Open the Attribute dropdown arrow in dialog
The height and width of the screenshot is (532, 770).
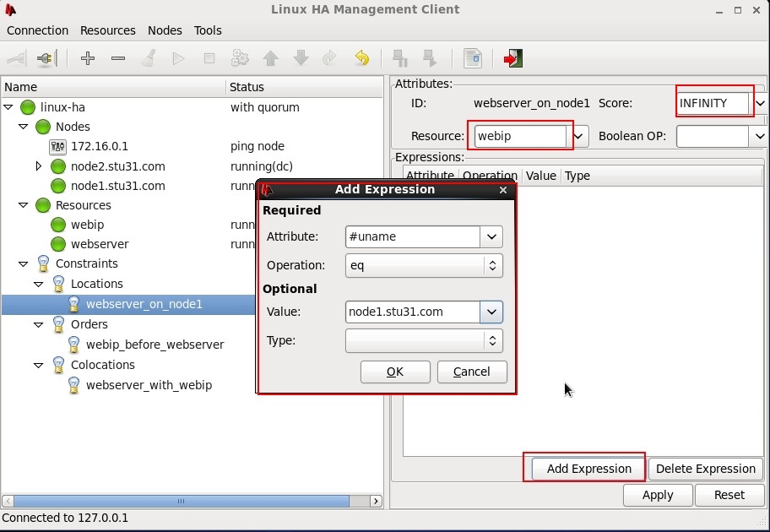pos(491,236)
